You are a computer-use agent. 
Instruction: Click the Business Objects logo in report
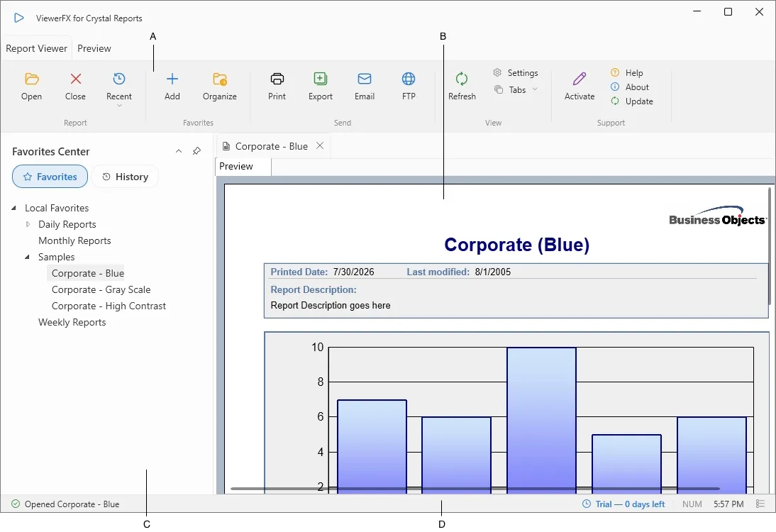718,216
